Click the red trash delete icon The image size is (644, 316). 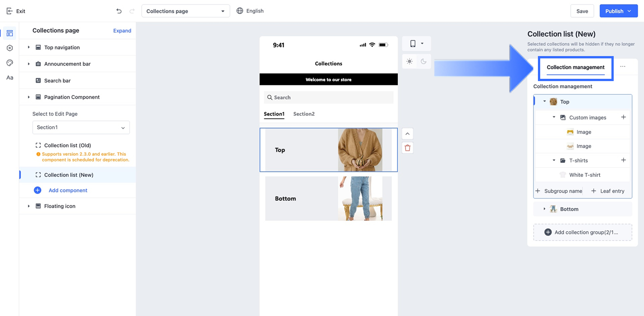tap(407, 148)
